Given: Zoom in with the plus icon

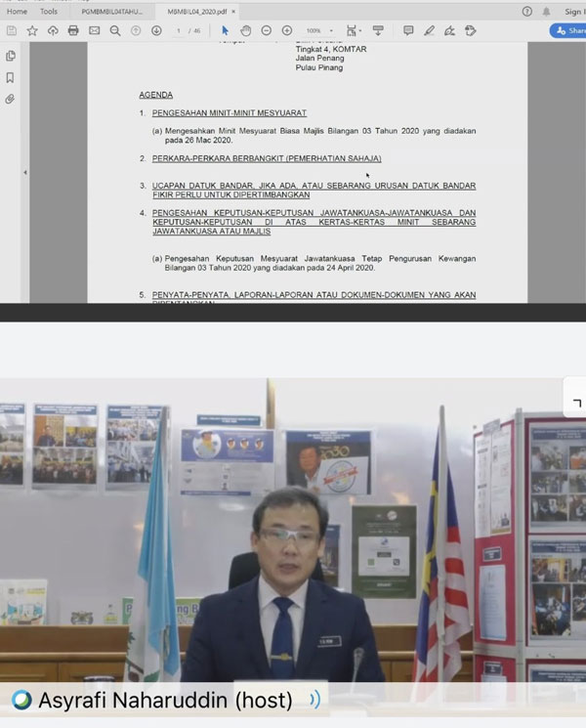Looking at the screenshot, I should pos(287,30).
